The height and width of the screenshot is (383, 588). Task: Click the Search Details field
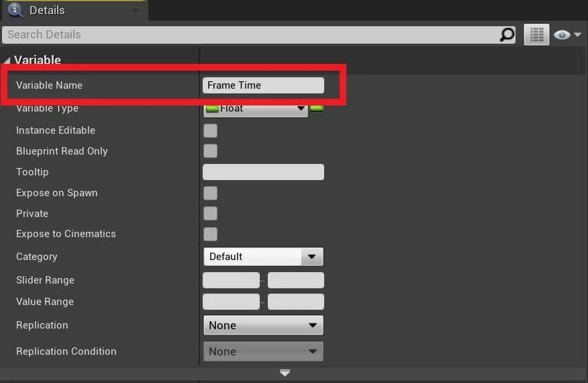(248, 35)
